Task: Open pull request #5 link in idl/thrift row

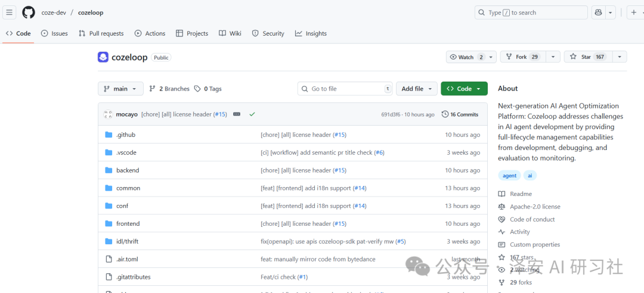Action: pyautogui.click(x=401, y=242)
